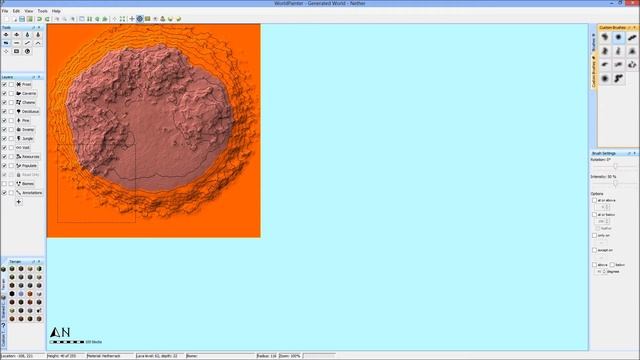Pin the Tools panel header icon
This screenshot has height=360, width=640.
(x=34, y=28)
